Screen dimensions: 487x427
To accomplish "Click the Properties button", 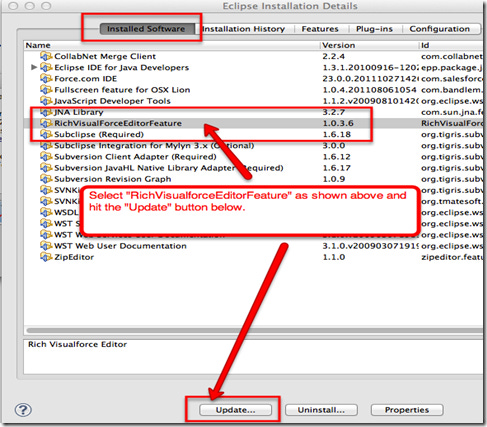I will 407,410.
